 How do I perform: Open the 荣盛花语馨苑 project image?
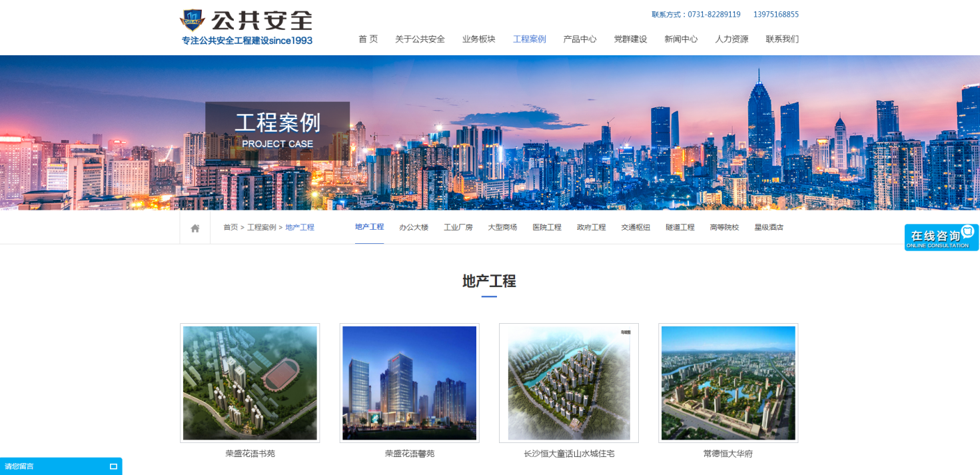409,383
